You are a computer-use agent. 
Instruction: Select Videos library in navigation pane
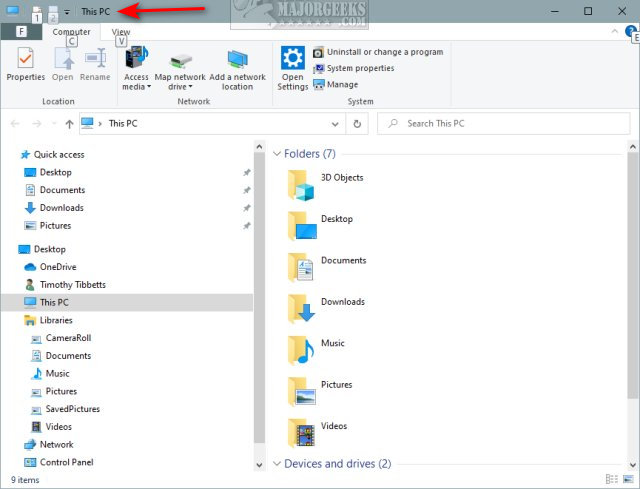(x=58, y=427)
